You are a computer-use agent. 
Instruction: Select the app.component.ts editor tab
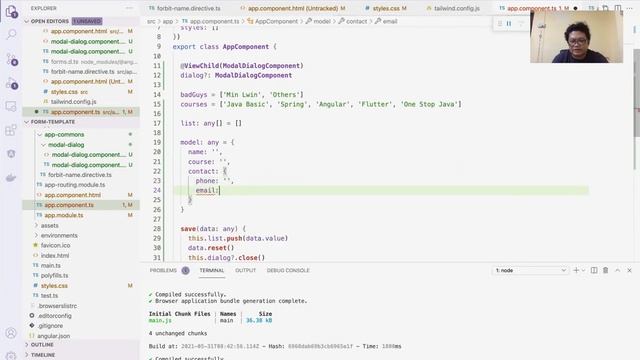pyautogui.click(x=531, y=8)
